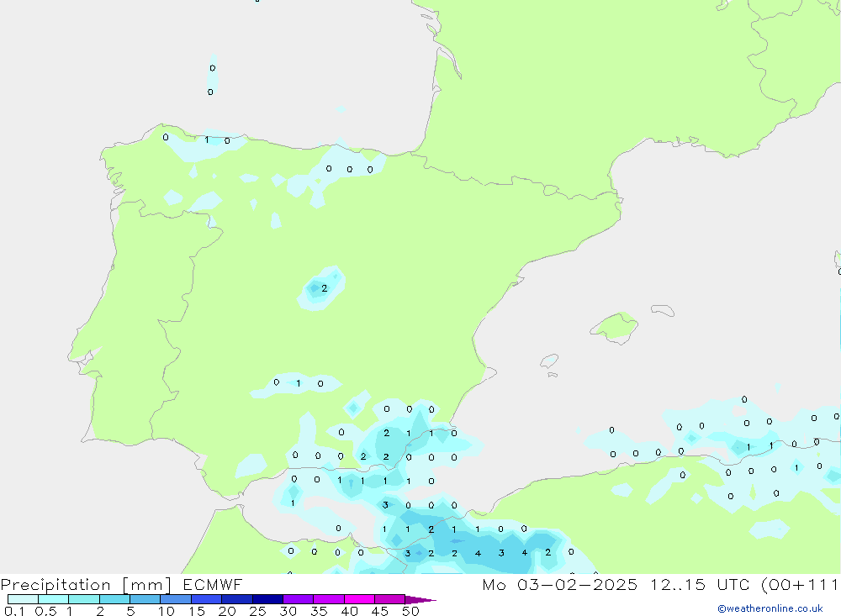
Task: Click the '15' legend scale label
Action: pos(197,611)
